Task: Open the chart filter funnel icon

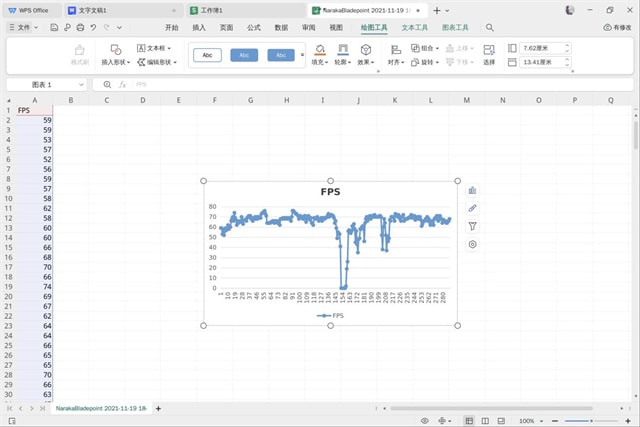Action: click(472, 226)
